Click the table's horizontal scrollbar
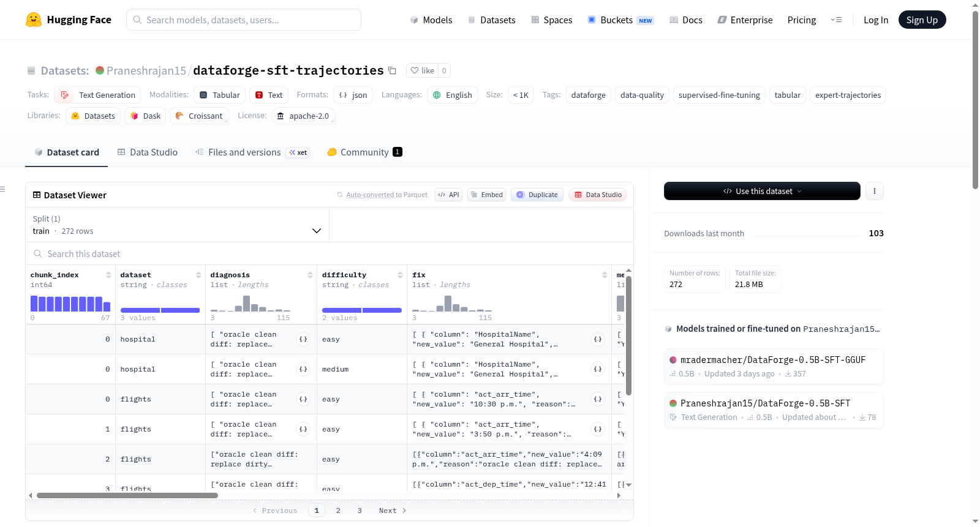Image resolution: width=980 pixels, height=527 pixels. [x=127, y=495]
